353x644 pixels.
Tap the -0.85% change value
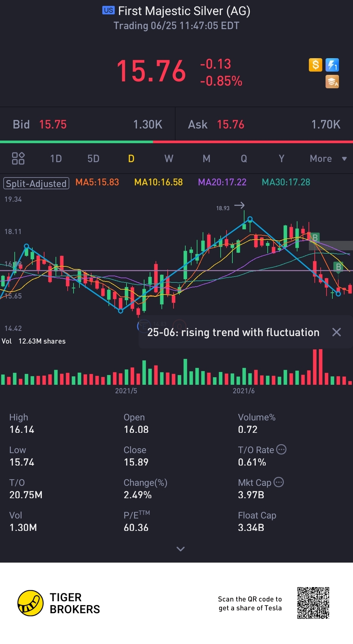point(221,81)
